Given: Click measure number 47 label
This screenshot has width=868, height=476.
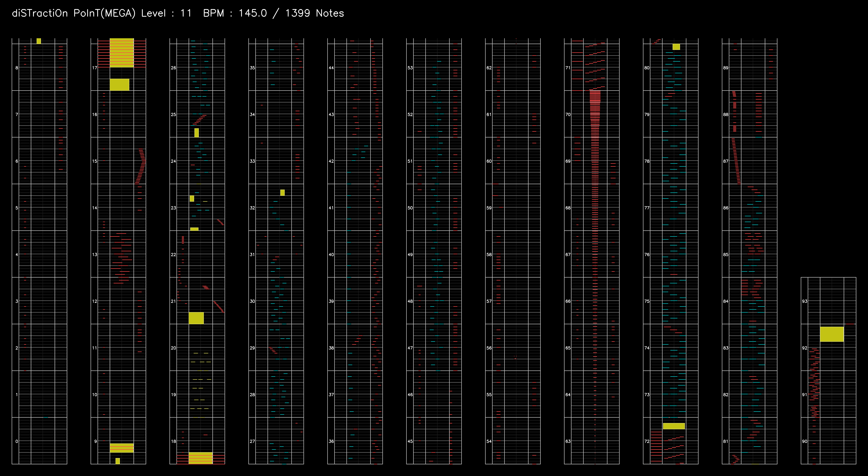Looking at the screenshot, I should coord(410,348).
